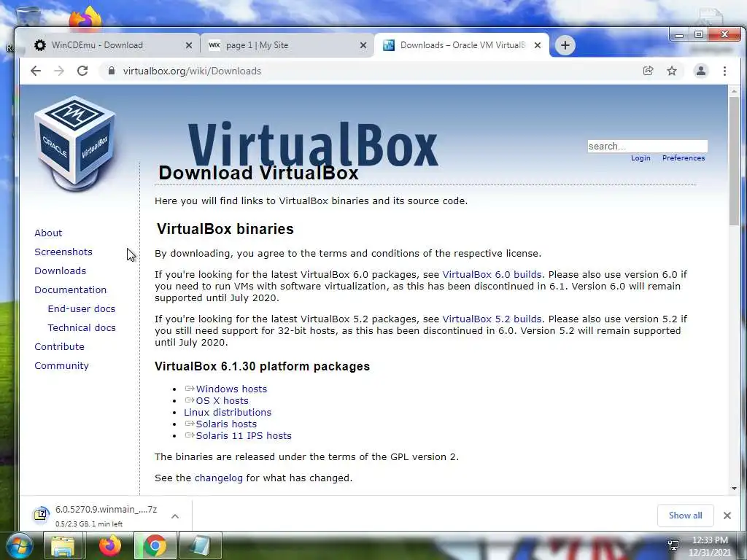Image resolution: width=747 pixels, height=560 pixels.
Task: Open the Linux distributions link
Action: [228, 413]
